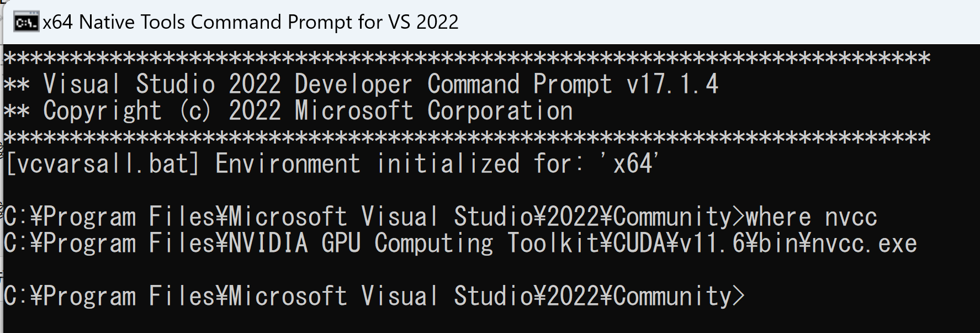Click the v11.6 version folder text
This screenshot has width=980, height=333.
712,244
